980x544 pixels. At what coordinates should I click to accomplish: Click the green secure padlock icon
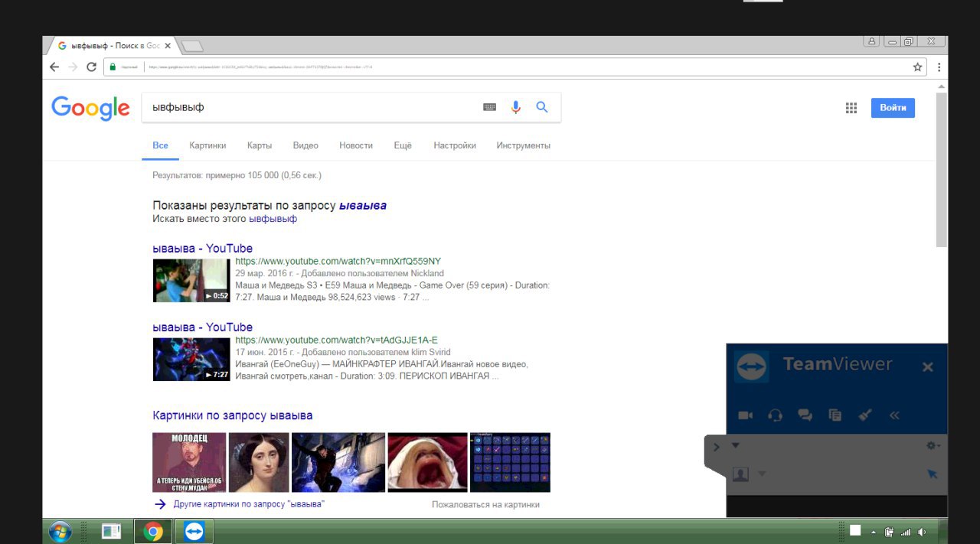point(113,67)
